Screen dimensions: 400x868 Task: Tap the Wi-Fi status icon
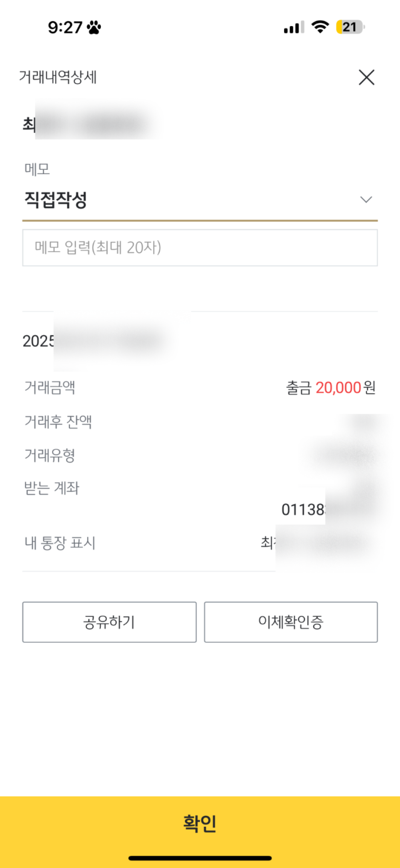pyautogui.click(x=320, y=27)
